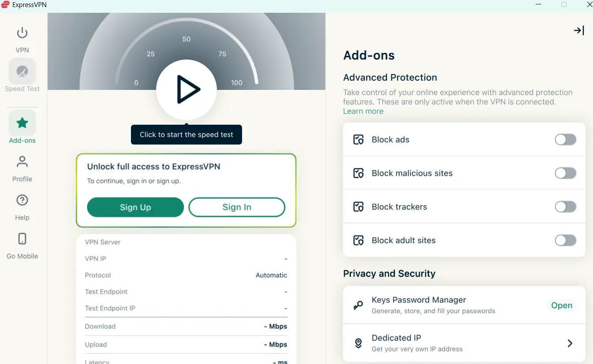Click the shield icon beside Block adult sites
Screen dimensions: 593x364
pos(358,240)
